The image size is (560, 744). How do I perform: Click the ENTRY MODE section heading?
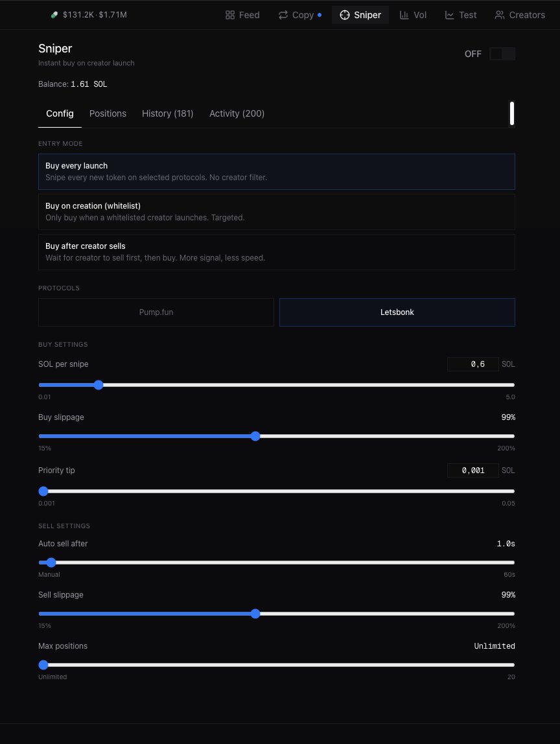60,143
